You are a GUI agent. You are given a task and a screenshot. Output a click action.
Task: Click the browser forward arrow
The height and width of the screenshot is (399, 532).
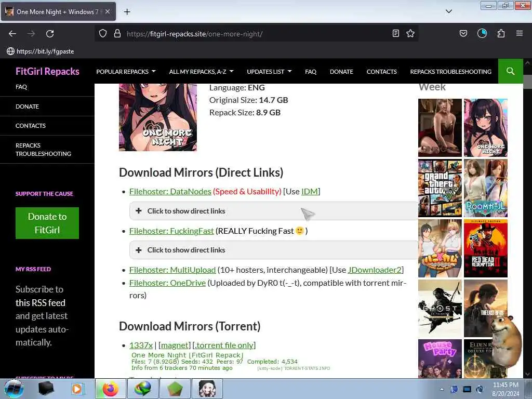click(31, 34)
